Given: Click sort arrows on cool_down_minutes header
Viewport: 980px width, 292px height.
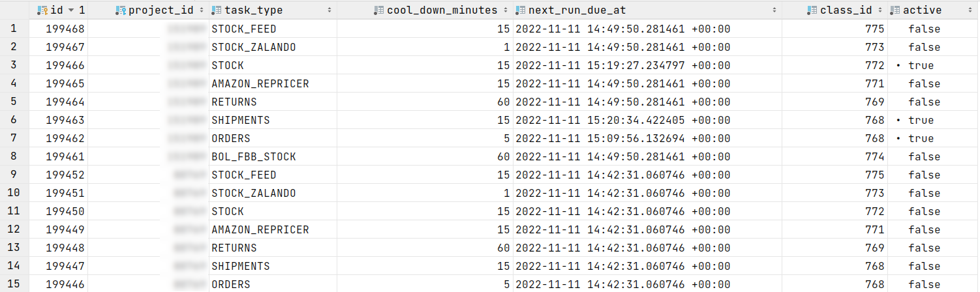Looking at the screenshot, I should [504, 10].
